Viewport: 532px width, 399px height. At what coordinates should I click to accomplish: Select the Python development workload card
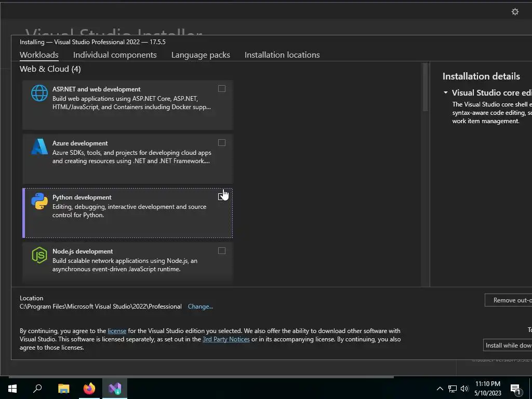[x=128, y=213]
